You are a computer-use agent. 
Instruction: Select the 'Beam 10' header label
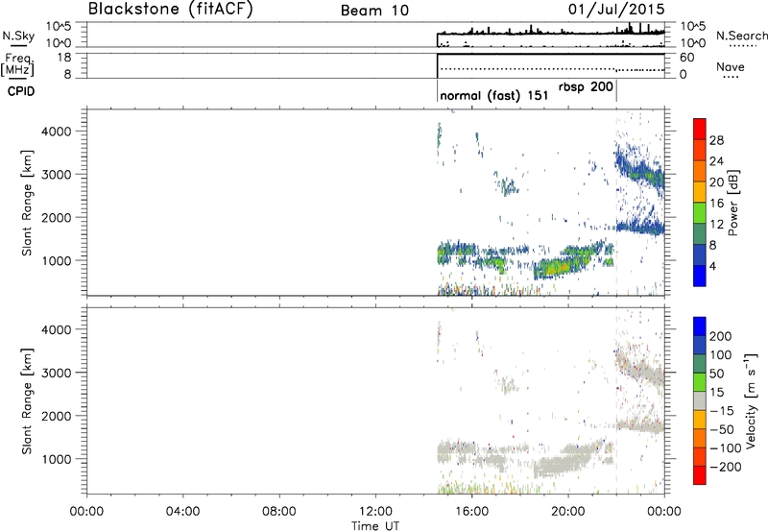pyautogui.click(x=374, y=11)
